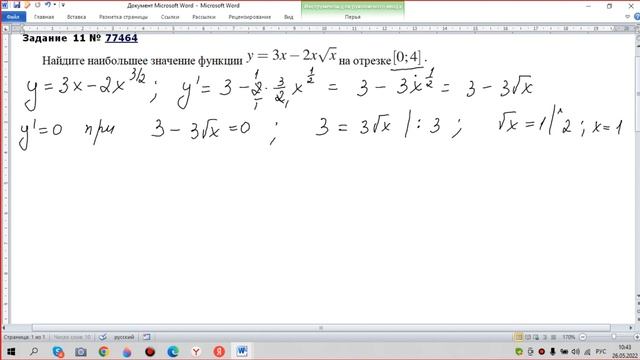The image size is (640, 360).
Task: Open the Файл tab
Action: coord(13,17)
